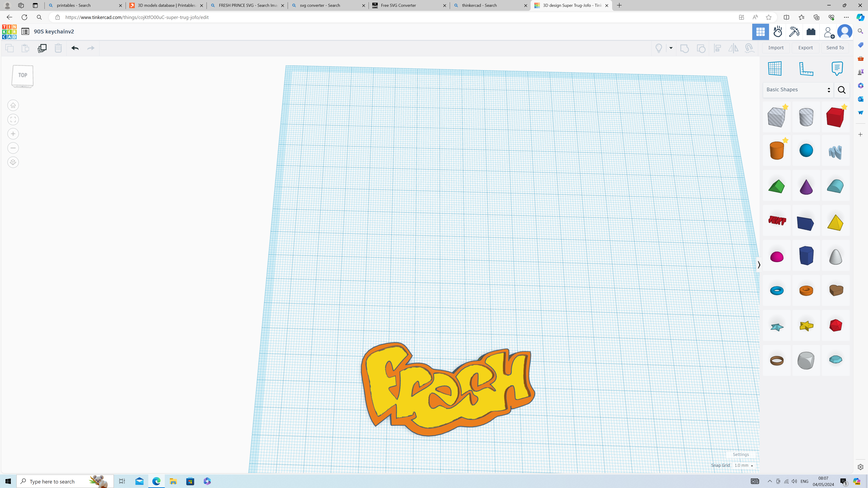Open the user profile avatar
The image size is (868, 488).
(845, 32)
